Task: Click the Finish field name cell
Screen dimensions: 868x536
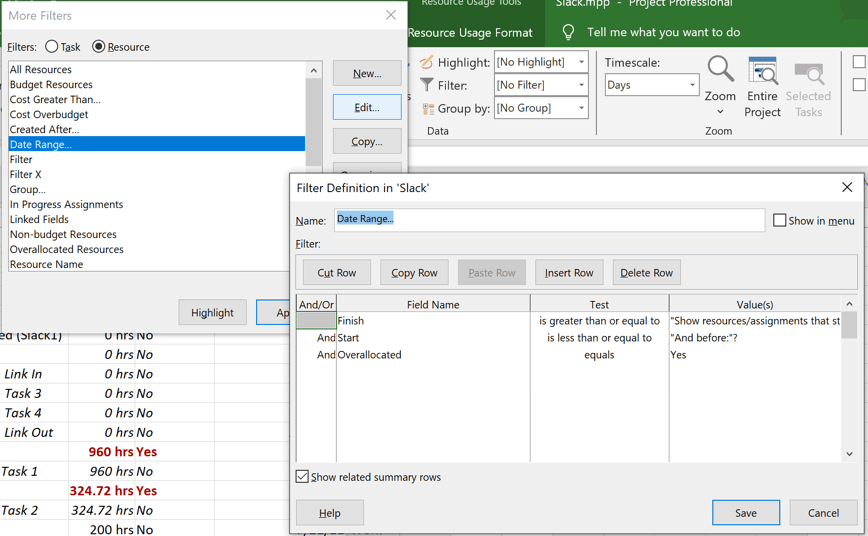Action: pos(433,321)
